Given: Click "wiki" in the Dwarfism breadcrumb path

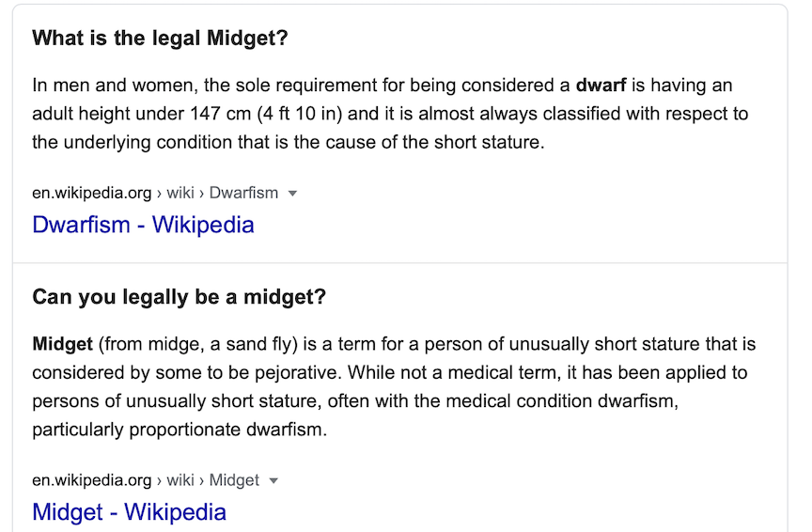Looking at the screenshot, I should tap(180, 194).
